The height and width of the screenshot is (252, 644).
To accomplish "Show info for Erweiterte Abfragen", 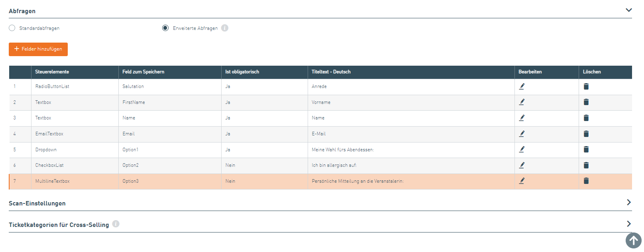I will point(225,28).
